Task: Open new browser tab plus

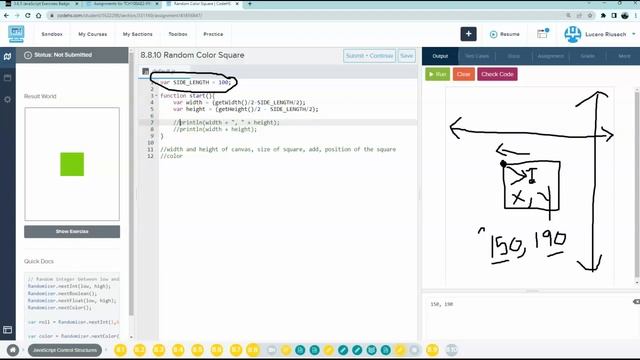Action: pos(249,4)
